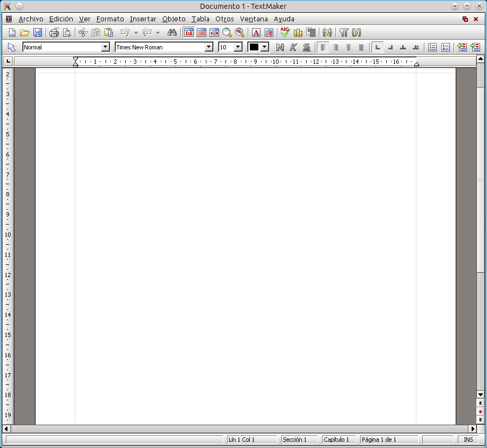Viewport: 487px width, 448px height.
Task: Open the Tabla menu
Action: (x=201, y=19)
